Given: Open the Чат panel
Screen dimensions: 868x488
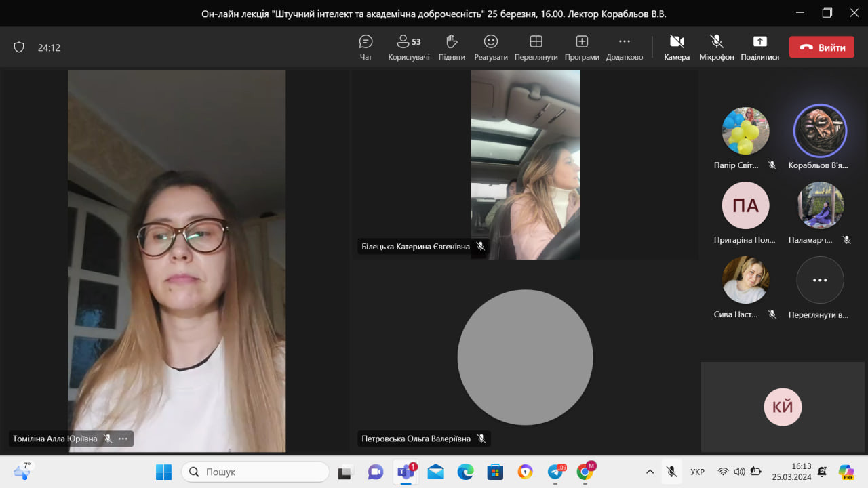Looking at the screenshot, I should (366, 47).
